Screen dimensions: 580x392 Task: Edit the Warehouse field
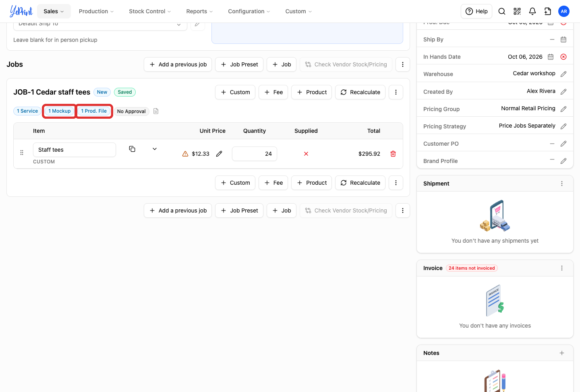pyautogui.click(x=563, y=74)
